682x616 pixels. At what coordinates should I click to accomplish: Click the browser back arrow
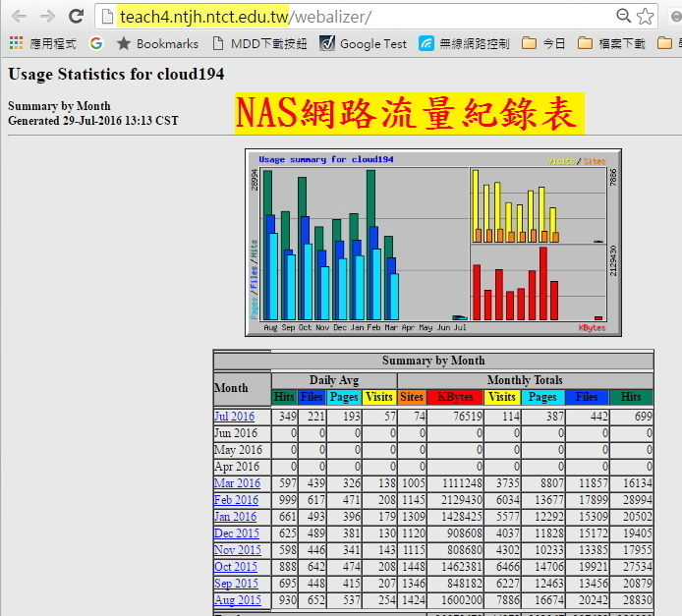(x=19, y=17)
